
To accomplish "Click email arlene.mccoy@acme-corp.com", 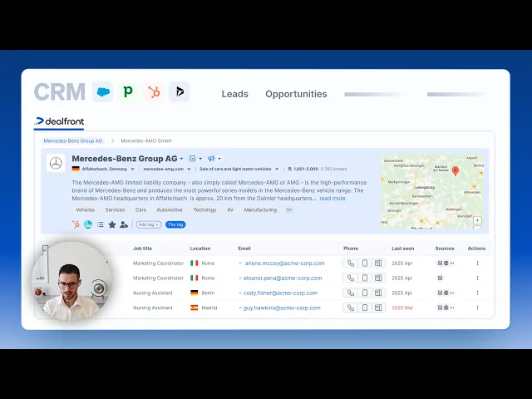I will [284, 264].
